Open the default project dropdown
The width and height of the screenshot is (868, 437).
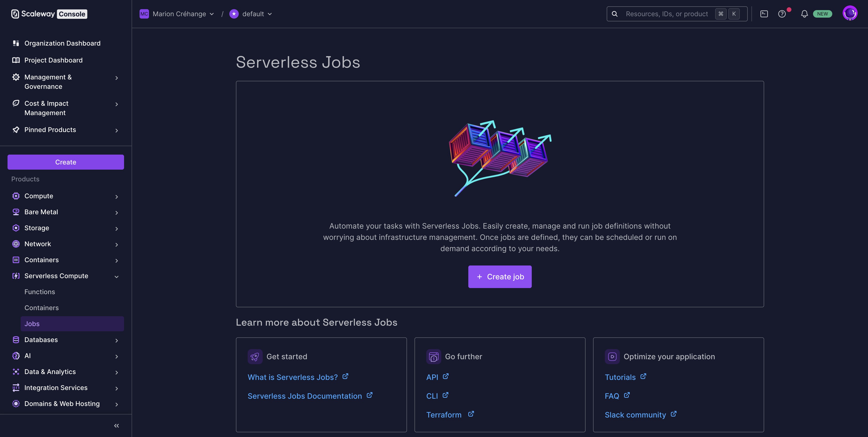[x=251, y=14]
